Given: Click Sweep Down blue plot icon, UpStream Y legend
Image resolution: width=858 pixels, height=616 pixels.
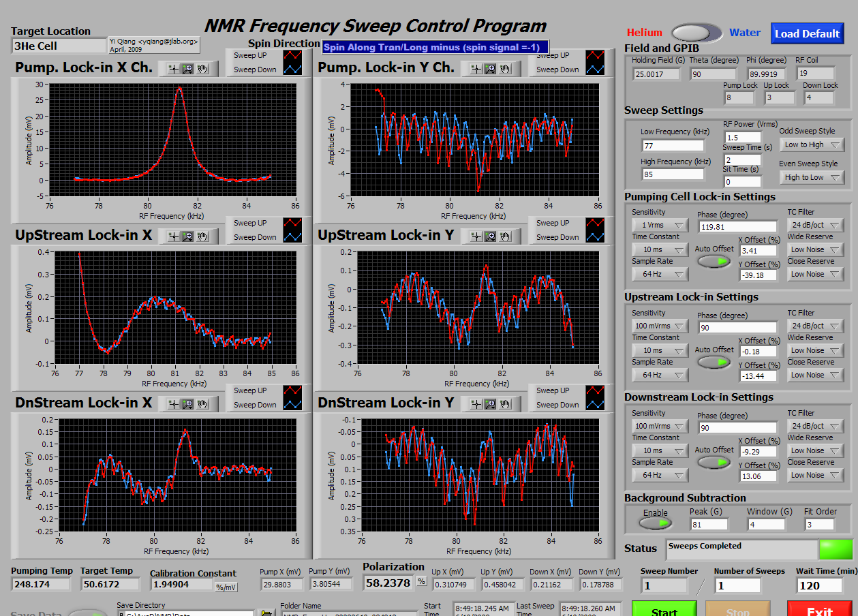Looking at the screenshot, I should click(595, 237).
